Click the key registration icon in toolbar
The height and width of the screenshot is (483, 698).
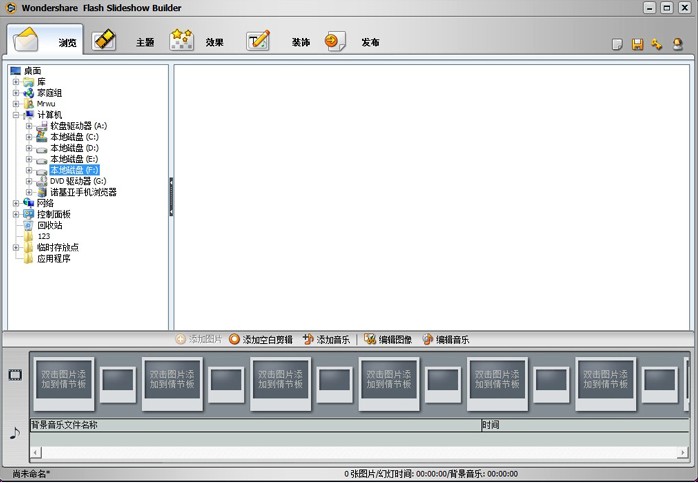(656, 45)
